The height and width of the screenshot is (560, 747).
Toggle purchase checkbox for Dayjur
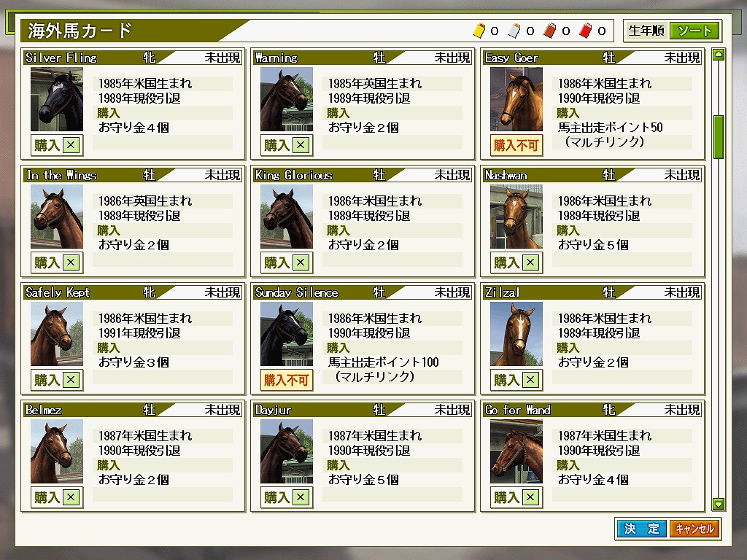[301, 497]
